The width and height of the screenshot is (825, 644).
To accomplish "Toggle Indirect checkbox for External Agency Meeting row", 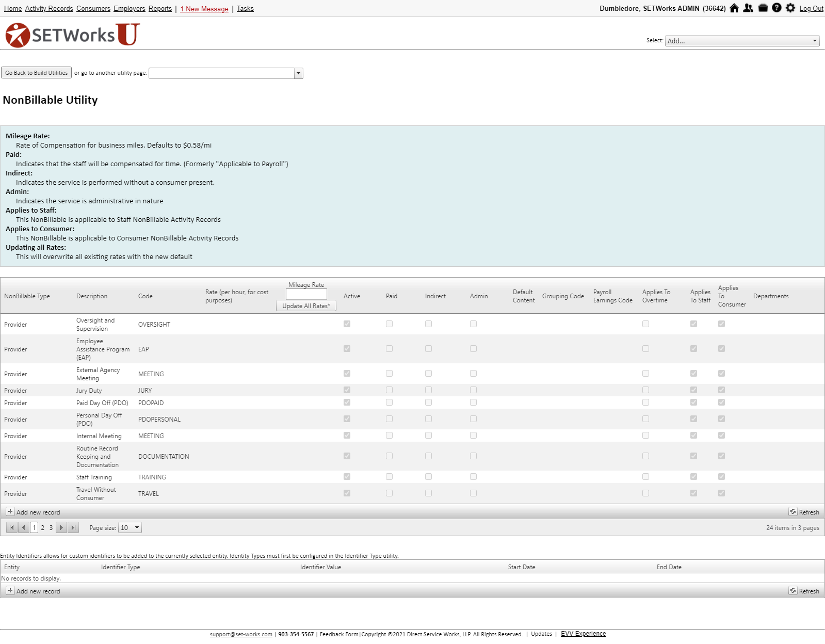I will pyautogui.click(x=428, y=374).
